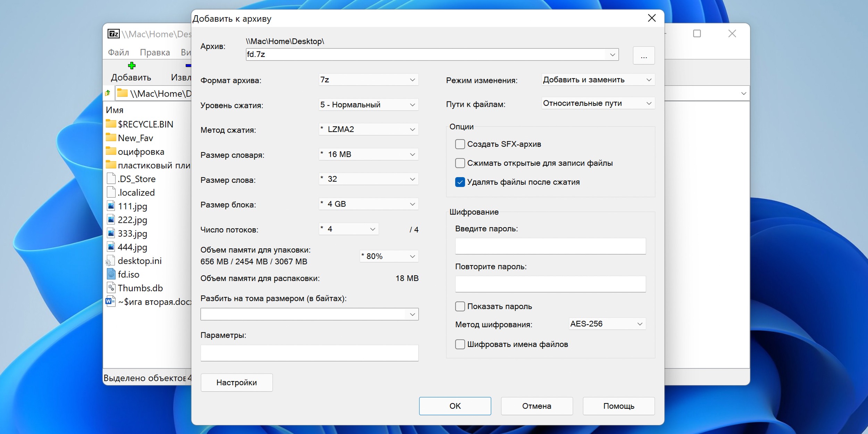Click the Настройки button

(x=236, y=382)
